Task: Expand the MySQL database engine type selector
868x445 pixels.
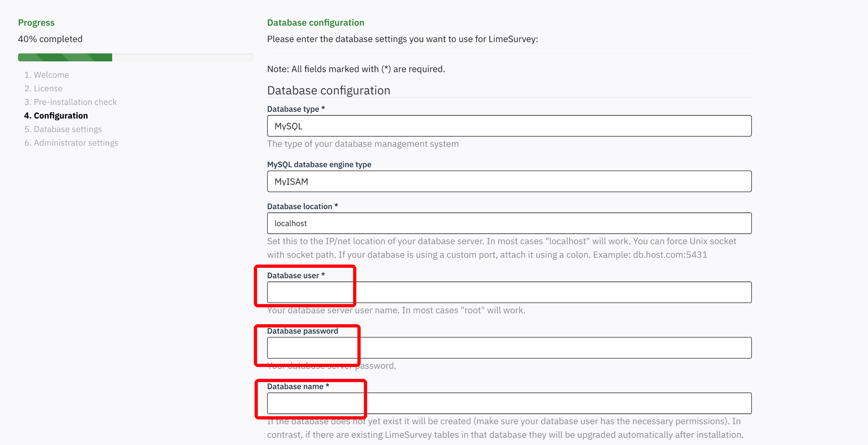Action: (x=509, y=182)
